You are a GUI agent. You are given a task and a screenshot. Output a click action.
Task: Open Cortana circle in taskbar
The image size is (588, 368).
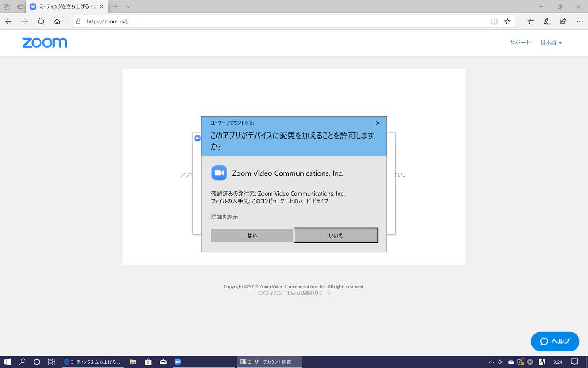37,362
